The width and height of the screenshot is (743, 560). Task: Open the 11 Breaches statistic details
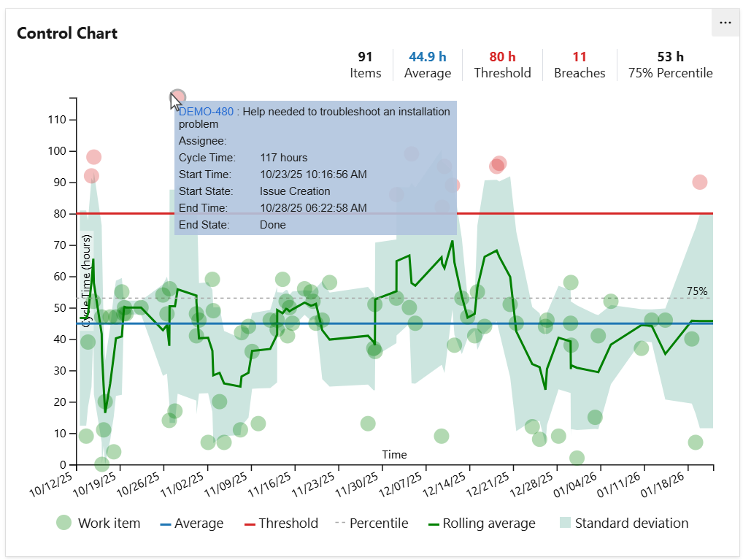580,64
